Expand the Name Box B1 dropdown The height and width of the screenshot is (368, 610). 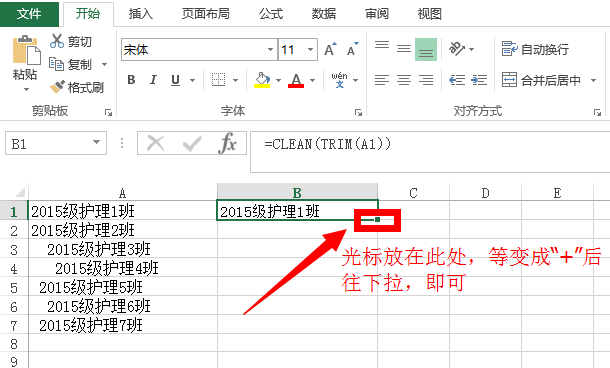96,143
